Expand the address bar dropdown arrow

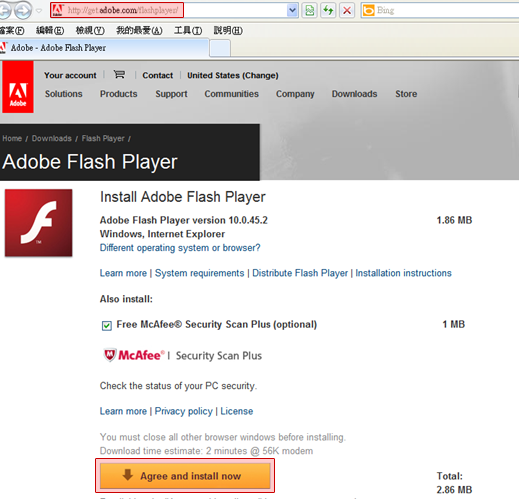click(292, 10)
